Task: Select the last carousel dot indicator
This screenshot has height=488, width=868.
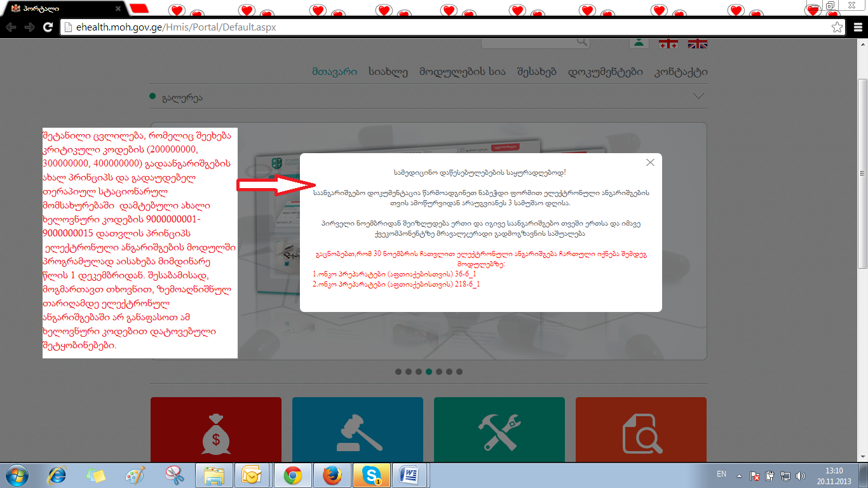Action: pos(459,372)
